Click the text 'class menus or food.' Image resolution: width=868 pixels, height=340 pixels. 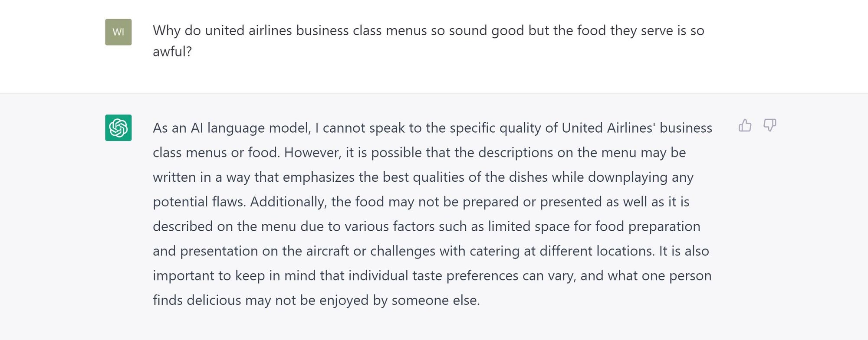pyautogui.click(x=217, y=153)
